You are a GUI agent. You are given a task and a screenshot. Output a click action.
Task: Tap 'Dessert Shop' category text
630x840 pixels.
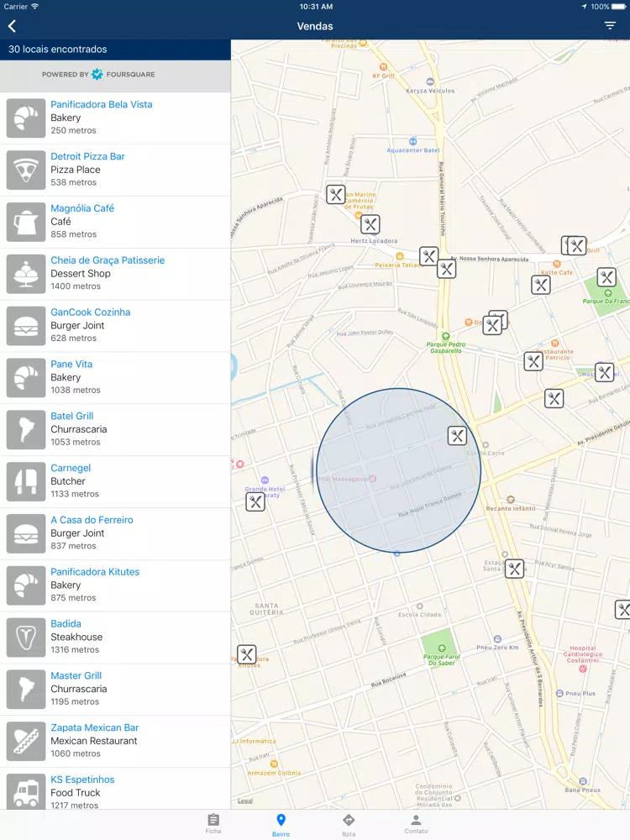click(x=81, y=274)
